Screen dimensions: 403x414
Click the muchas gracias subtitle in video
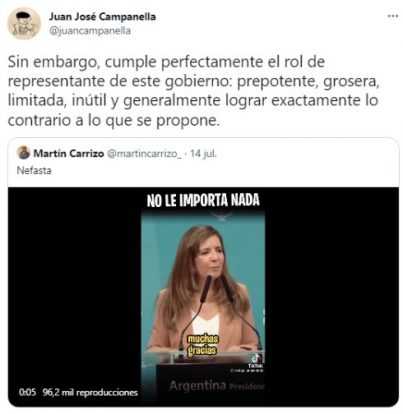click(202, 345)
